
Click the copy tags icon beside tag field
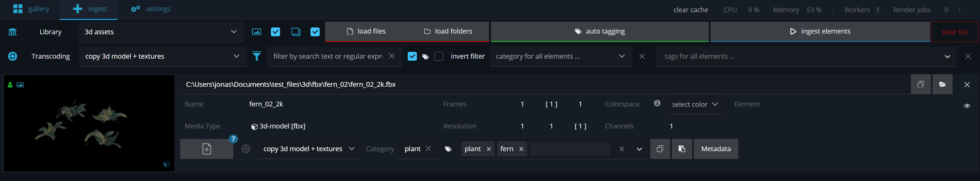pos(660,148)
